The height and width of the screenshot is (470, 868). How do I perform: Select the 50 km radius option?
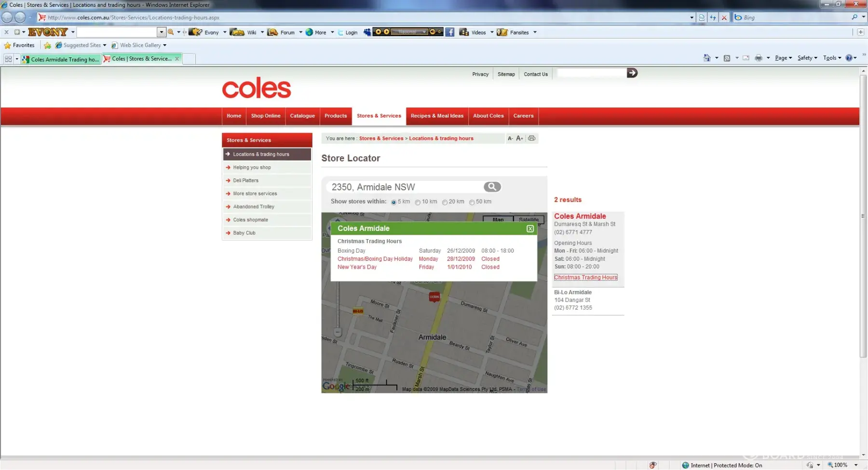tap(472, 202)
